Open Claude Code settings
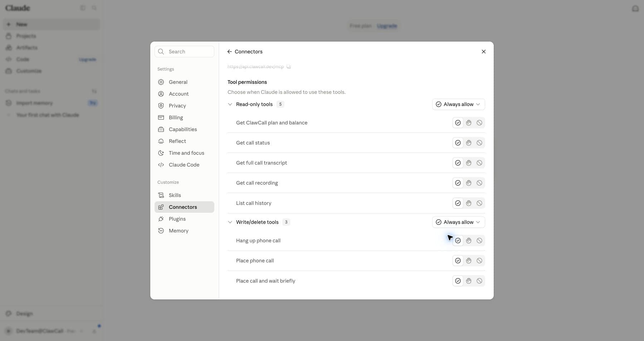Viewport: 644px width, 341px height. click(x=184, y=165)
